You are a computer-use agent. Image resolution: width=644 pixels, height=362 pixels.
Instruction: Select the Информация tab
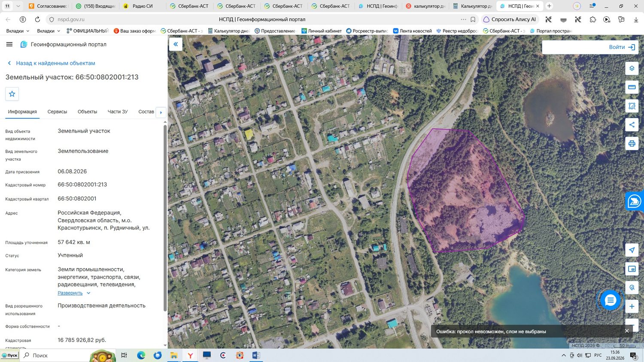[x=22, y=112]
